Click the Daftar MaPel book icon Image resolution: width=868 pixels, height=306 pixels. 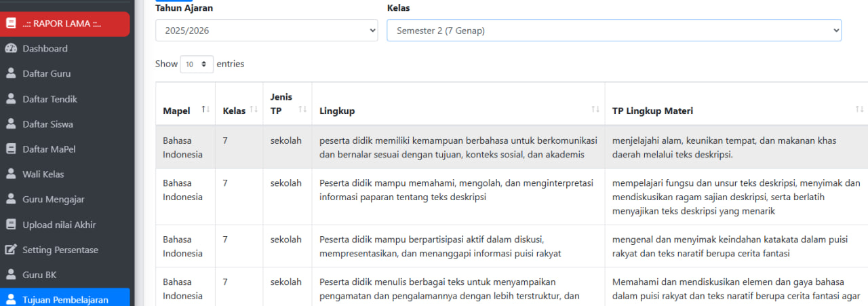(10, 149)
